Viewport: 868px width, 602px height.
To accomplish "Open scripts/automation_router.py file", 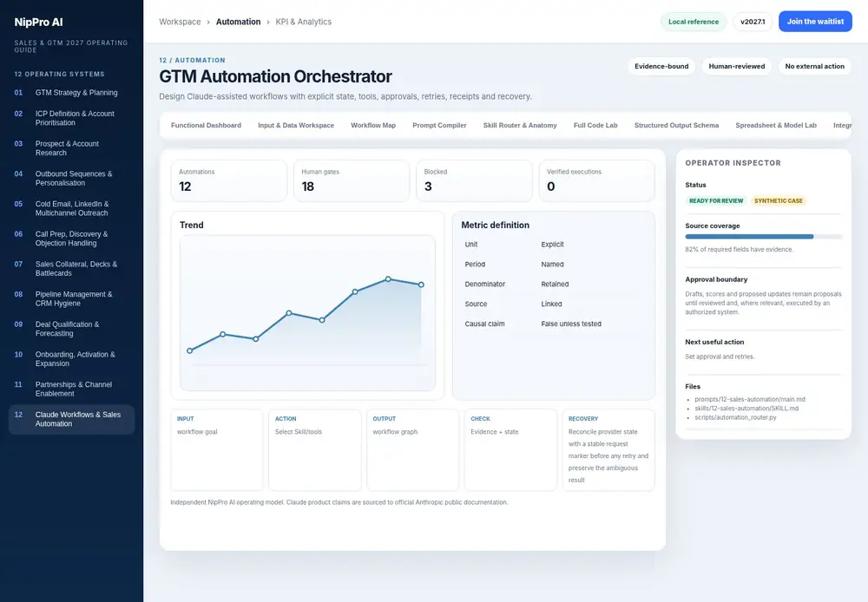I will click(736, 417).
